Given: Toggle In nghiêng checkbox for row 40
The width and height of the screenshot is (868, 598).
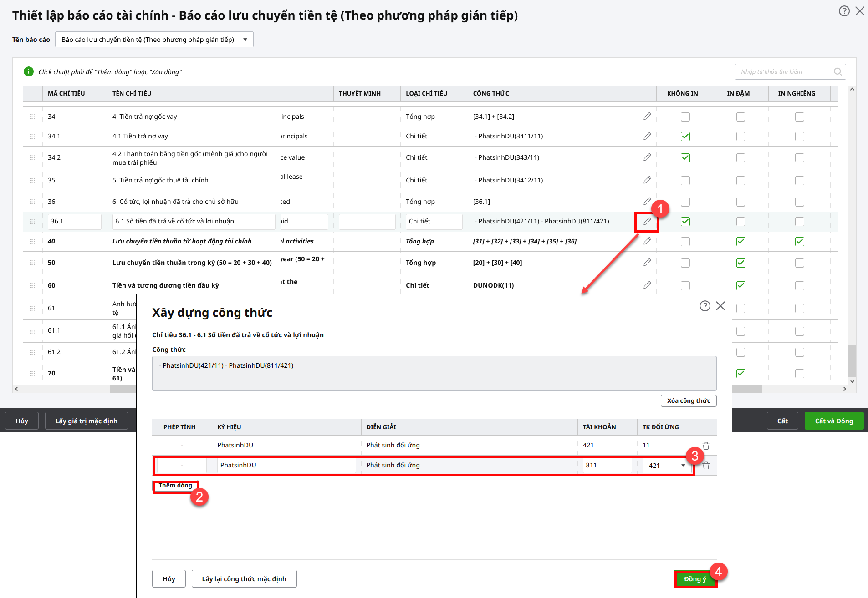Looking at the screenshot, I should pyautogui.click(x=799, y=242).
